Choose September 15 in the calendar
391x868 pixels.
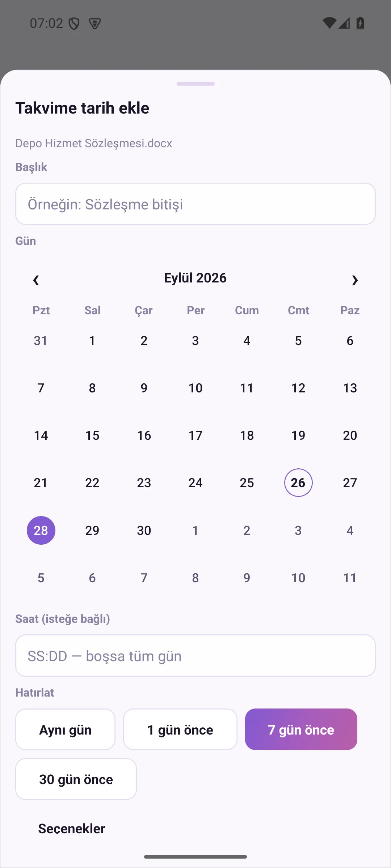pos(92,435)
